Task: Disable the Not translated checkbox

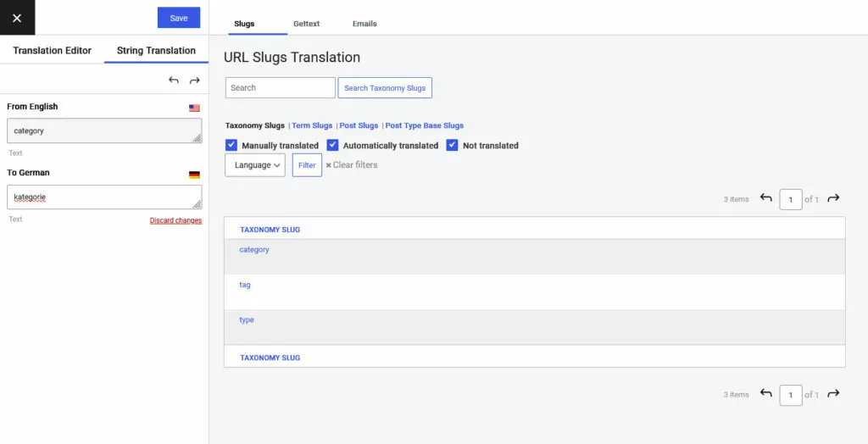Action: [452, 145]
